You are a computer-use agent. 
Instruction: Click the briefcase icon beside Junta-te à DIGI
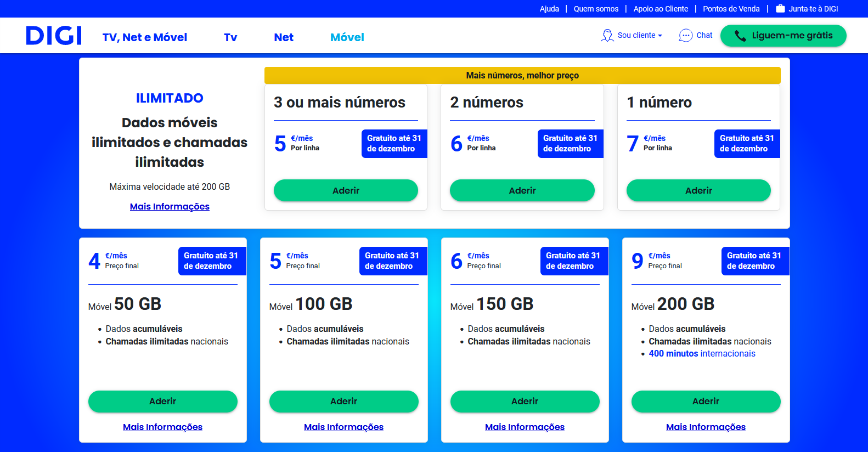780,9
